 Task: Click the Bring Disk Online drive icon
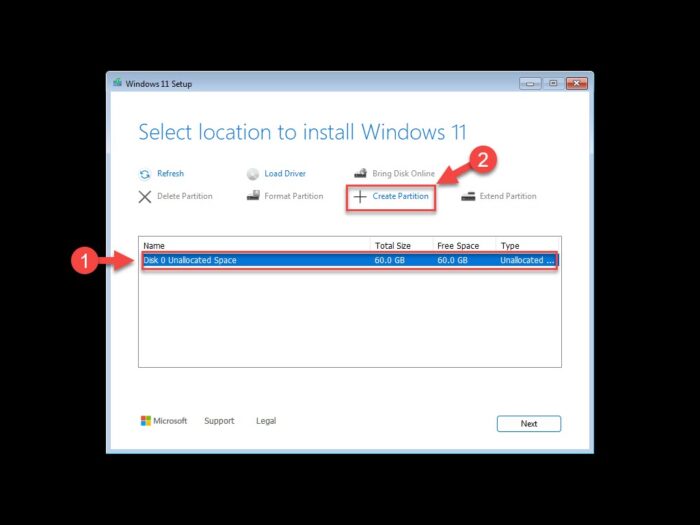(360, 173)
